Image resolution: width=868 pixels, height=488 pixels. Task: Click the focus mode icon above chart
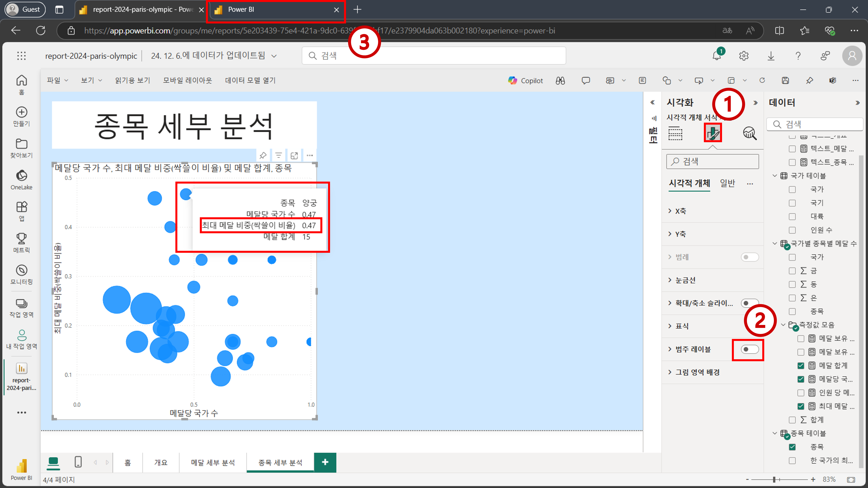[294, 155]
